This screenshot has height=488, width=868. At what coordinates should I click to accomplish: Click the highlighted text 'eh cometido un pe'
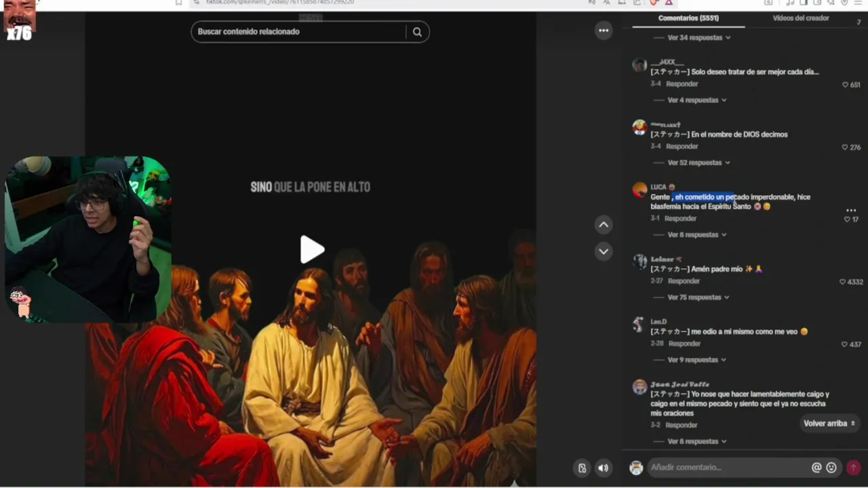705,197
